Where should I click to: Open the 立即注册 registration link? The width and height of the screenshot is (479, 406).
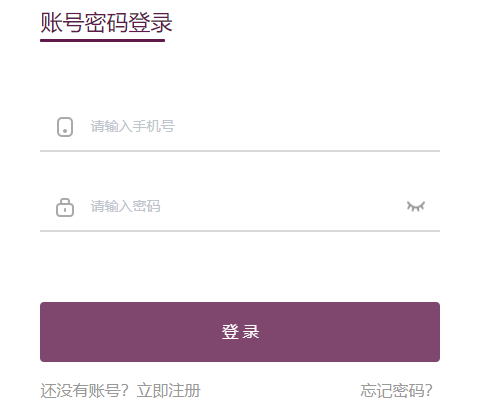tap(169, 390)
